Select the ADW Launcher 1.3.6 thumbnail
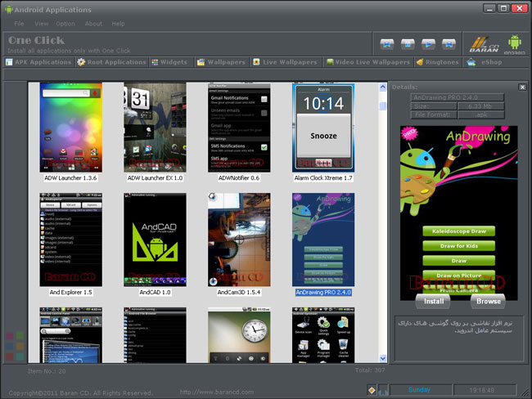Screen dimensions: 532x399 pyautogui.click(x=71, y=128)
